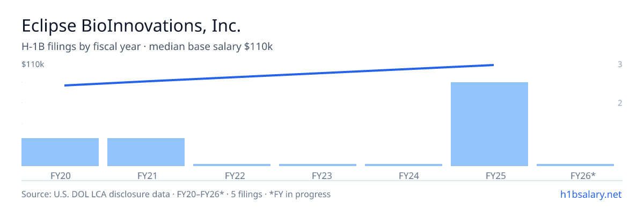Click the Eclipse BioInnovations, Inc. title
Image resolution: width=644 pixels, height=215 pixels.
coord(131,26)
